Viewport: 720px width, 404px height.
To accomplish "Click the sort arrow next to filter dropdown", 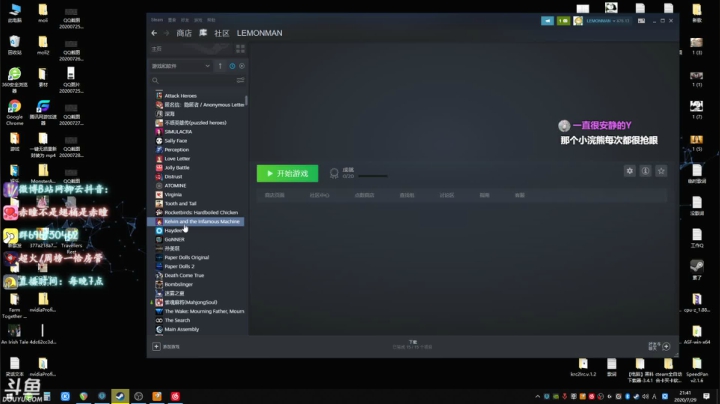I will pyautogui.click(x=220, y=66).
